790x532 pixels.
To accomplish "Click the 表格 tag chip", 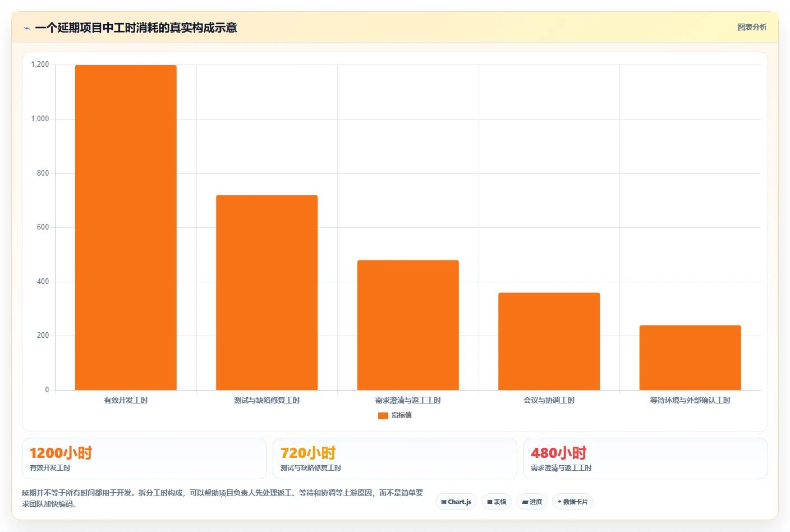I will pyautogui.click(x=497, y=502).
